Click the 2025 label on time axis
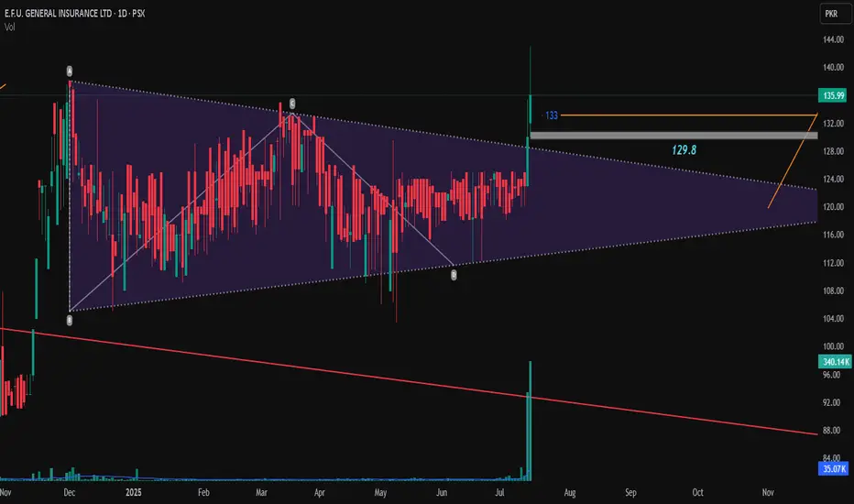The image size is (854, 504). coord(134,493)
